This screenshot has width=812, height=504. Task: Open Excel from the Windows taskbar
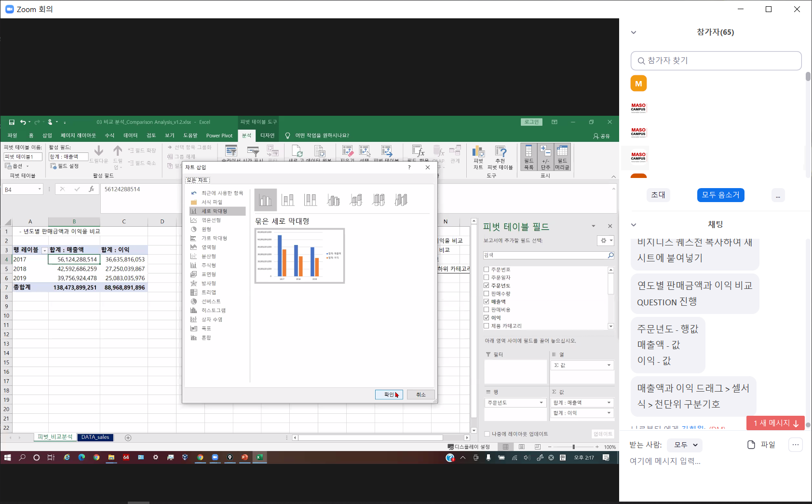259,457
